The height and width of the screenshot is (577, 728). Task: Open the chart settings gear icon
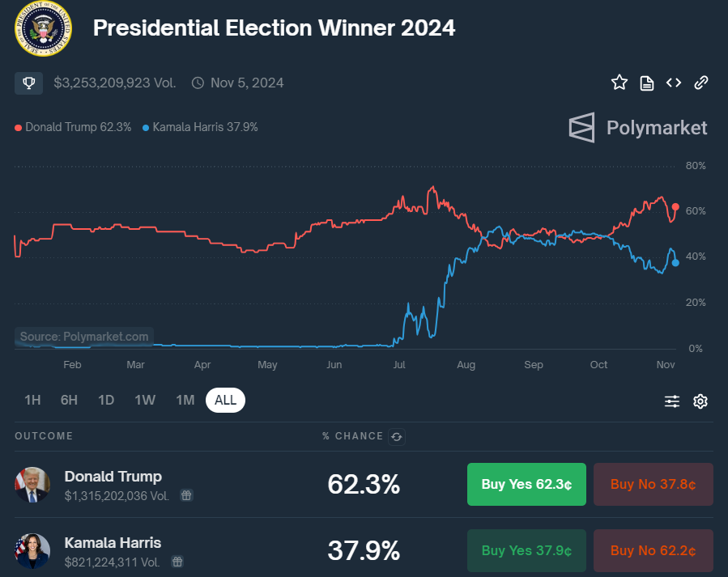coord(700,401)
